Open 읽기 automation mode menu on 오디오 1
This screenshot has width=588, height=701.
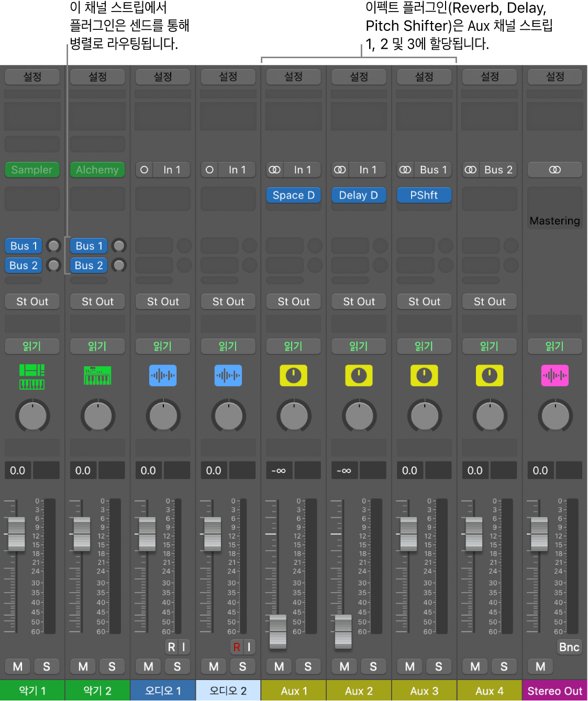tap(163, 346)
